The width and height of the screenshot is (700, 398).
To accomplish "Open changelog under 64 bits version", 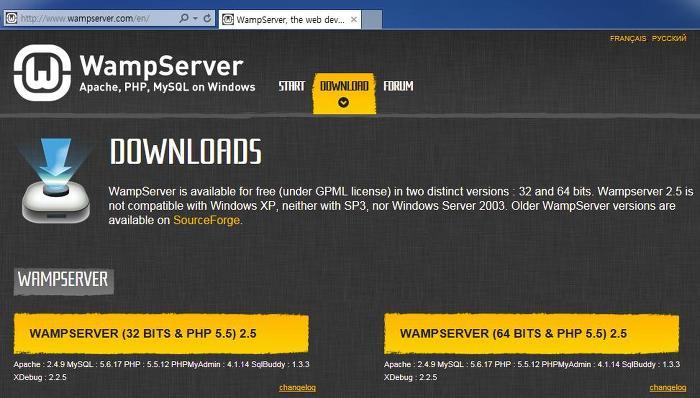I will click(668, 387).
